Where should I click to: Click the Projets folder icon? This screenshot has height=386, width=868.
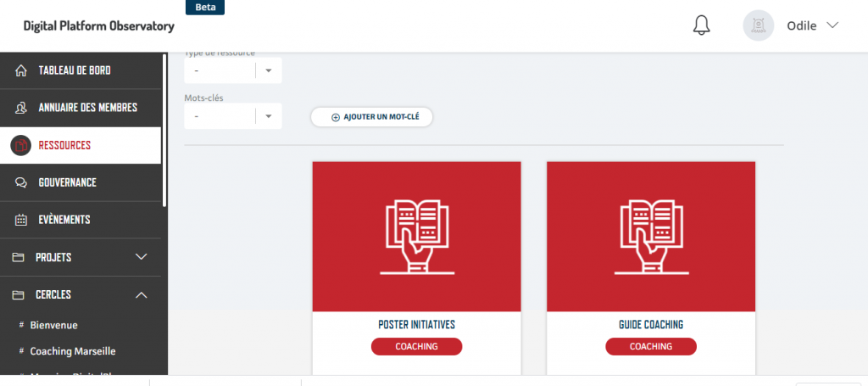coord(18,257)
